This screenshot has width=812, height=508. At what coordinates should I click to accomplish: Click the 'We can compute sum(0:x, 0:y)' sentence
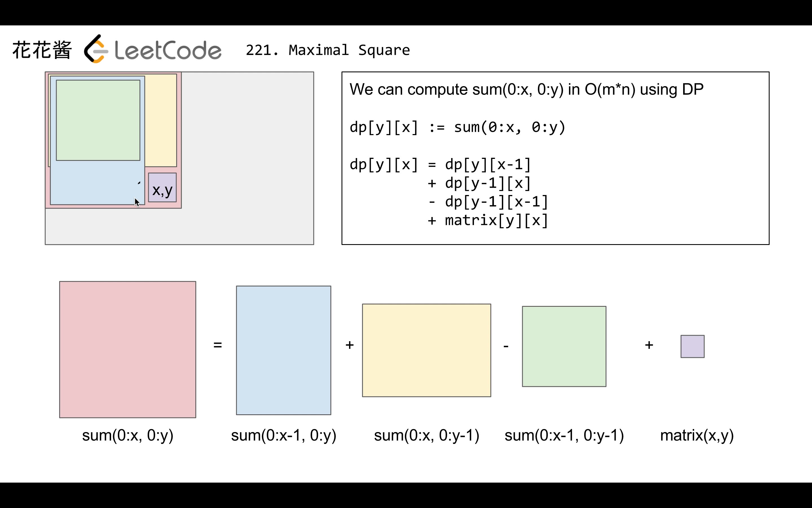click(x=526, y=89)
